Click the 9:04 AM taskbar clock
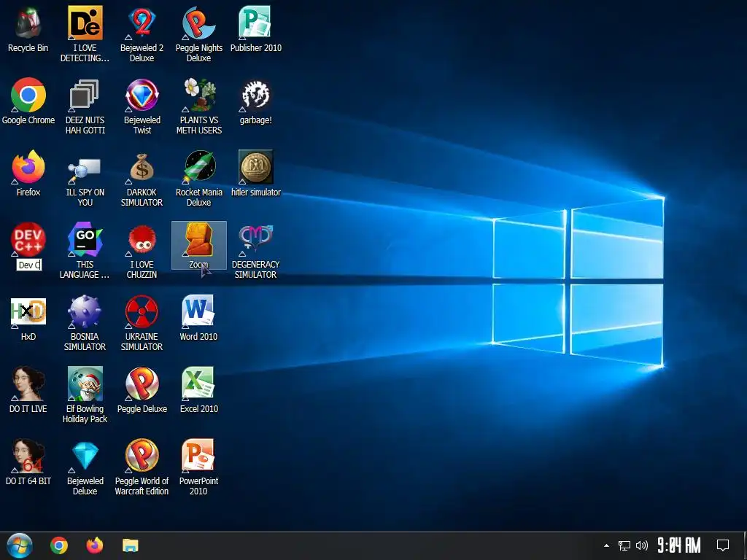 tap(679, 545)
